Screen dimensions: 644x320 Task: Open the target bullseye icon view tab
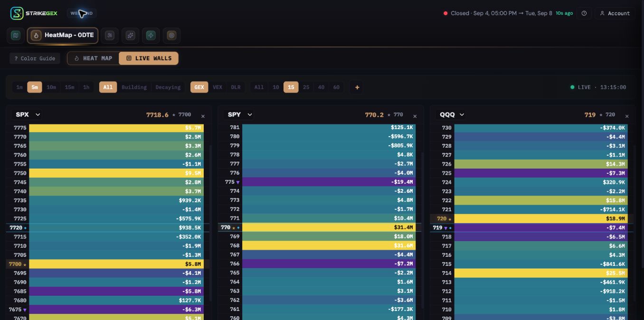tap(171, 35)
